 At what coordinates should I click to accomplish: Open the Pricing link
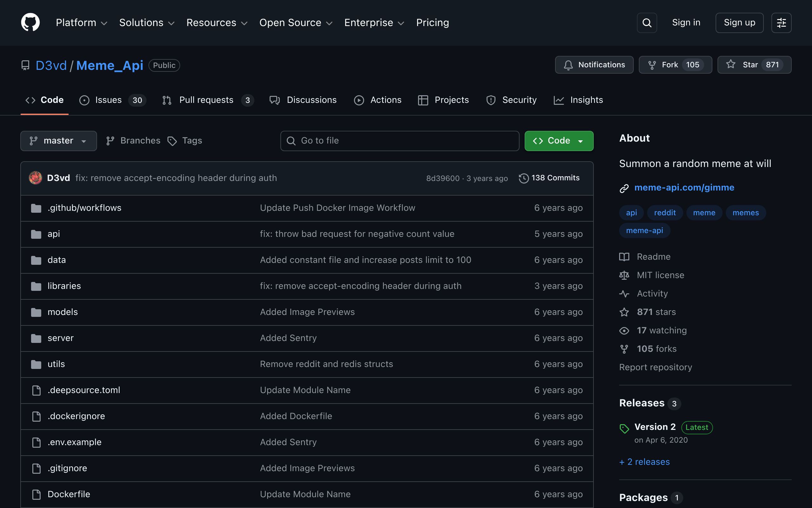(433, 23)
